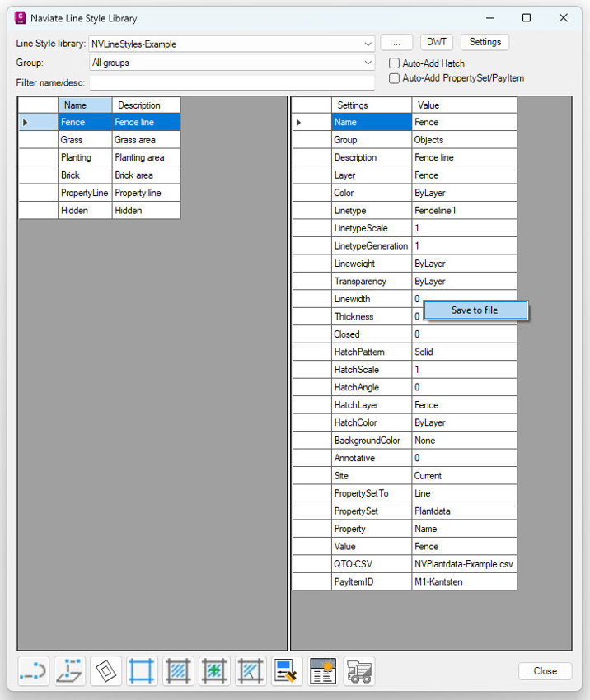This screenshot has width=590, height=700.
Task: Open the Settings button
Action: [485, 42]
